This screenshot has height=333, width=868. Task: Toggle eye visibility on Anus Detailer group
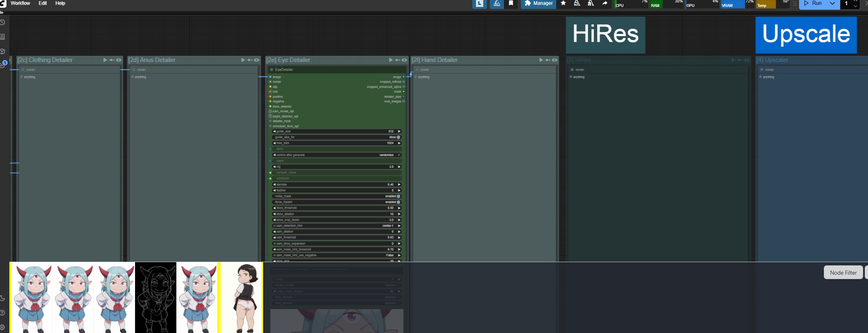(x=257, y=60)
